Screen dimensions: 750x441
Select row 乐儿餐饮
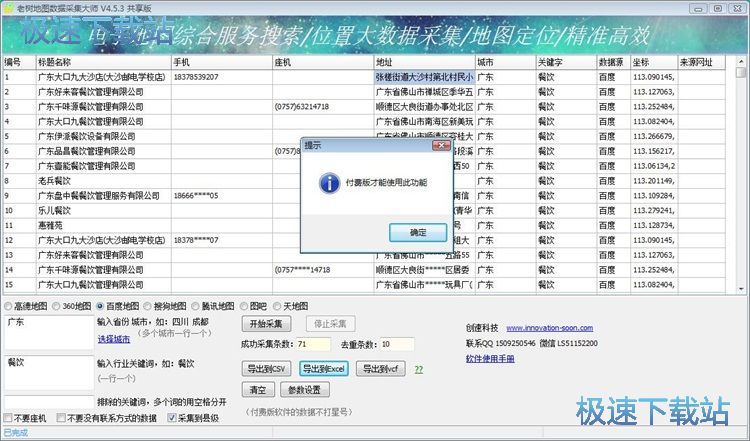click(364, 210)
